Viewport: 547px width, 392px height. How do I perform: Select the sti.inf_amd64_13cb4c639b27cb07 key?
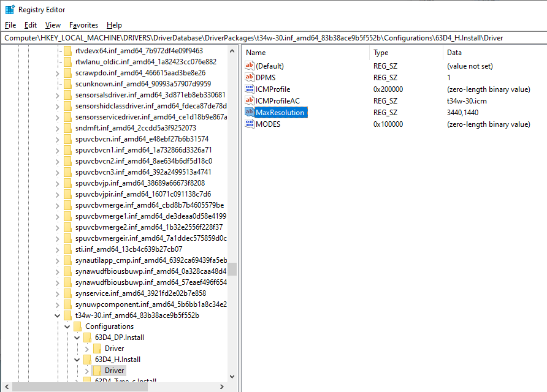point(128,249)
